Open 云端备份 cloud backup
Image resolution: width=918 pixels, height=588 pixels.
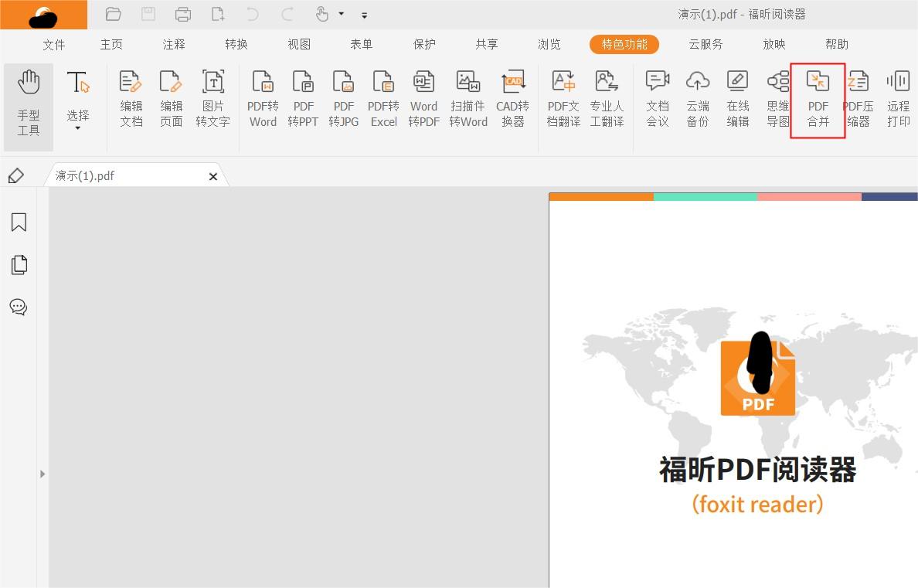point(698,98)
